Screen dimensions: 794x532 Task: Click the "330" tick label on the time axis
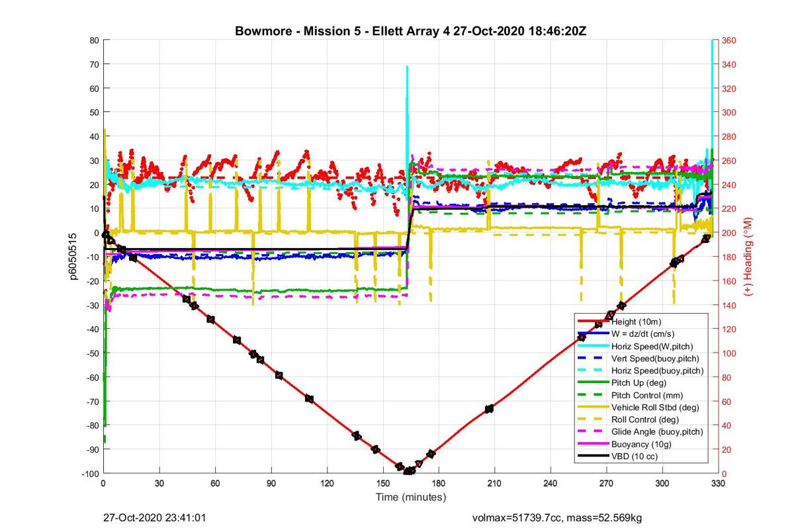click(x=718, y=484)
